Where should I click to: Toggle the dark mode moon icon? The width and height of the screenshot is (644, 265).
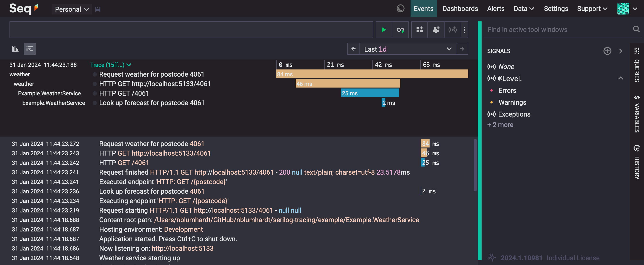[x=400, y=9]
